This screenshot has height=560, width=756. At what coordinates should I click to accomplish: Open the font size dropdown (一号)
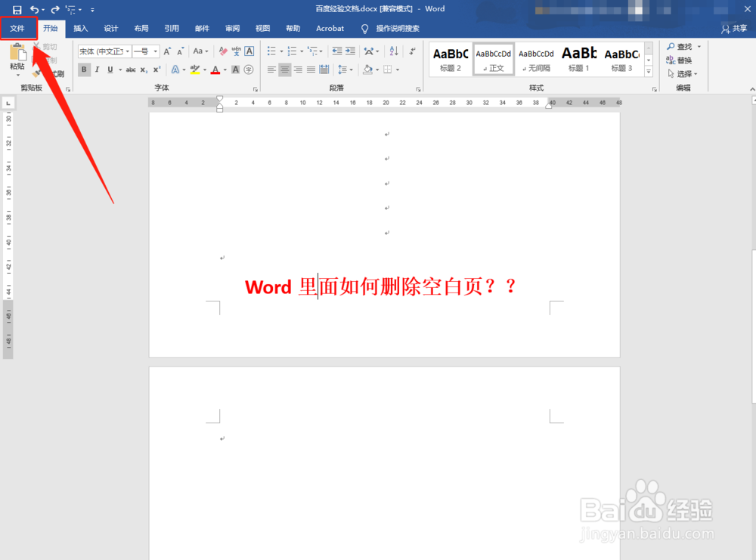(155, 51)
